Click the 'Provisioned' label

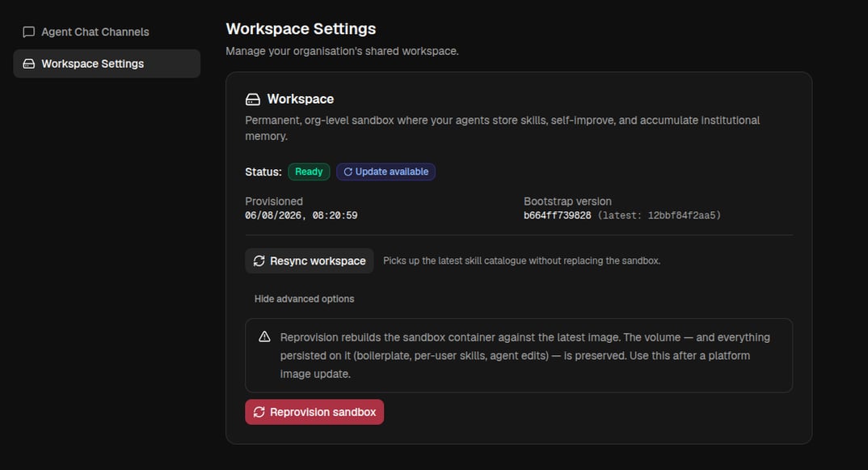pyautogui.click(x=274, y=201)
